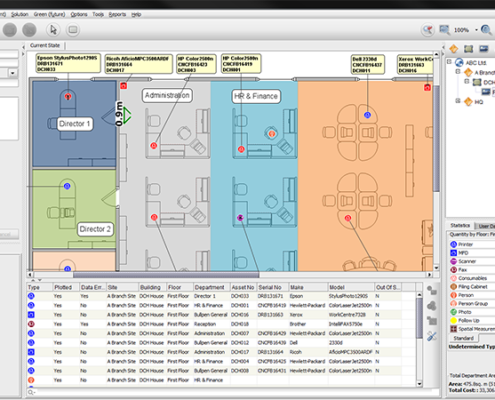Click the Dell 2330d callout label
This screenshot has width=495, height=400.
tap(368, 64)
